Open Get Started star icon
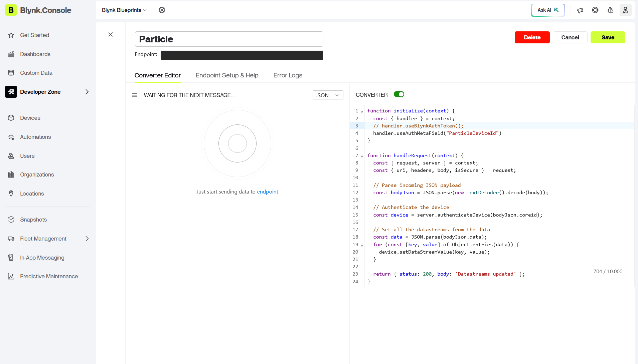This screenshot has width=638, height=364. (x=11, y=35)
